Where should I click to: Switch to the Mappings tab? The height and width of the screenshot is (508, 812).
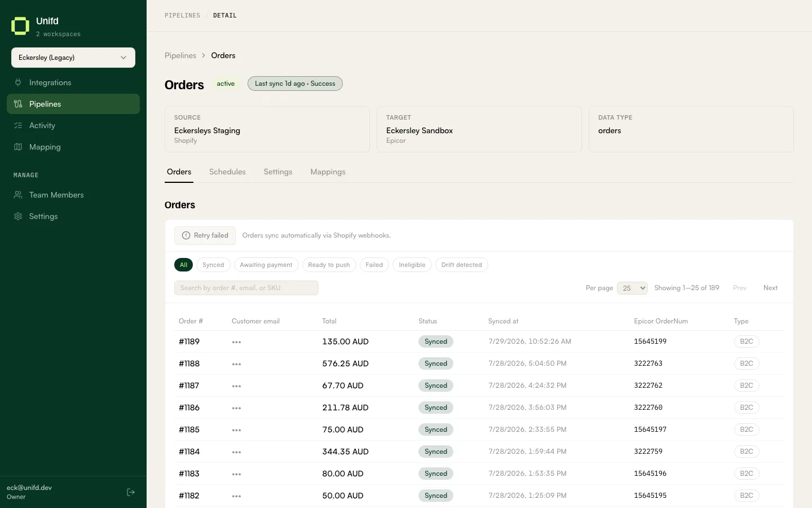[328, 172]
